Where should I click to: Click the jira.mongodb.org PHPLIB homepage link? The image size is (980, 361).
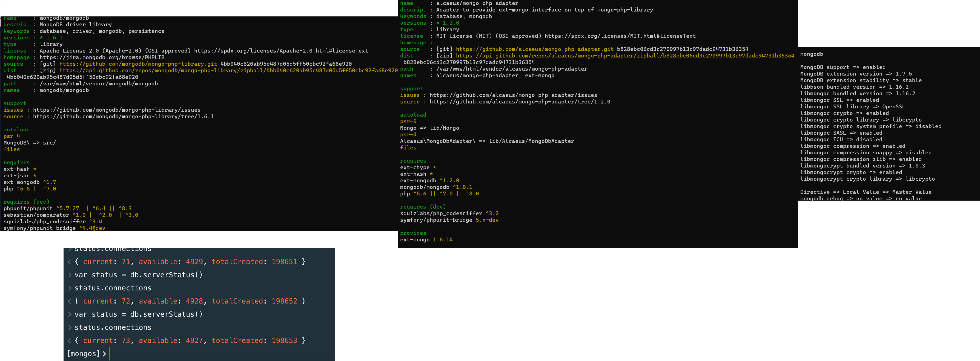102,57
